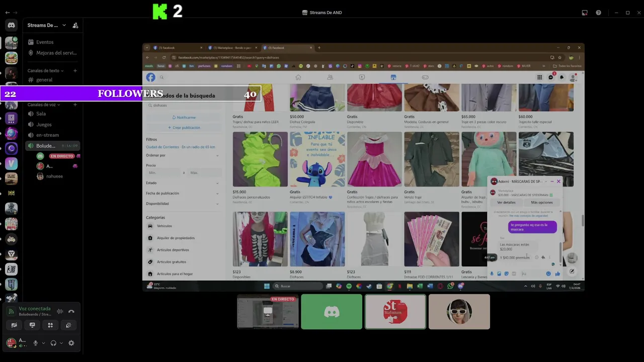This screenshot has width=644, height=362.
Task: Click the Discord inbox icon in title bar
Action: click(x=585, y=13)
